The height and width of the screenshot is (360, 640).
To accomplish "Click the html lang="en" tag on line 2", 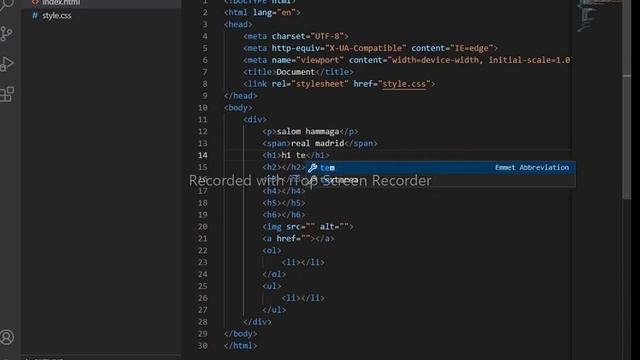I will click(262, 13).
